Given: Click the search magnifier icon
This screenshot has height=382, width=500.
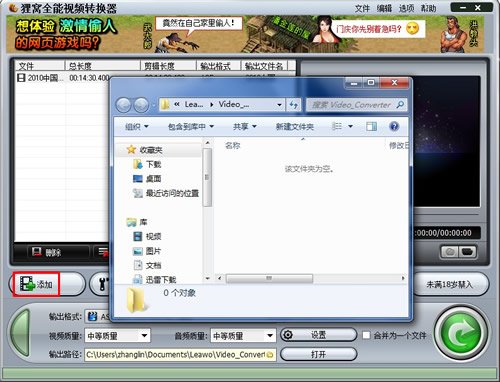Looking at the screenshot, I should [400, 105].
